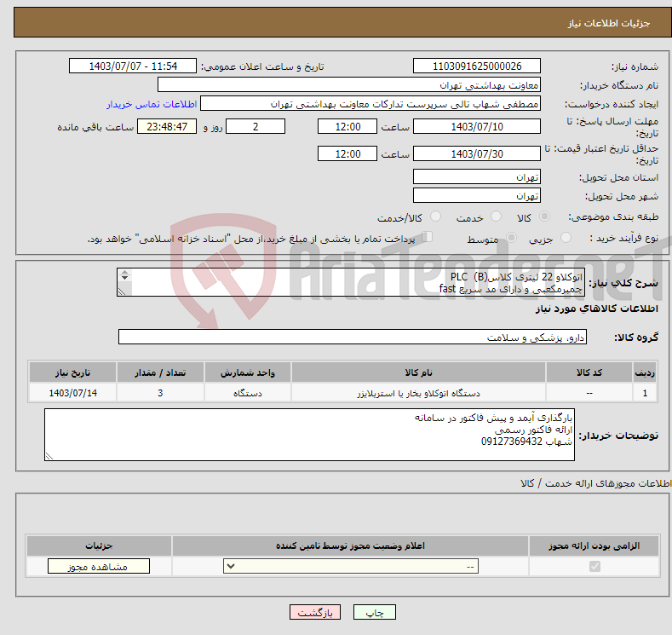Open the اطلاعات تماس خریدار link
672x635 pixels.
[152, 104]
